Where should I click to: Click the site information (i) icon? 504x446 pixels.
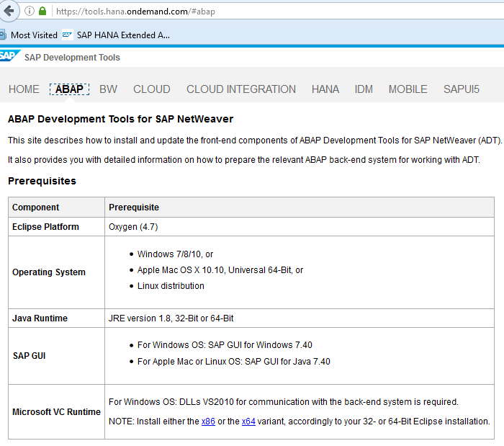coord(30,12)
